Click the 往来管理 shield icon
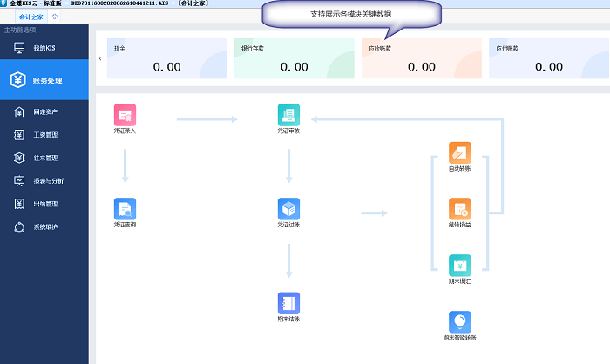Viewport: 610px width, 364px height. coord(19,158)
